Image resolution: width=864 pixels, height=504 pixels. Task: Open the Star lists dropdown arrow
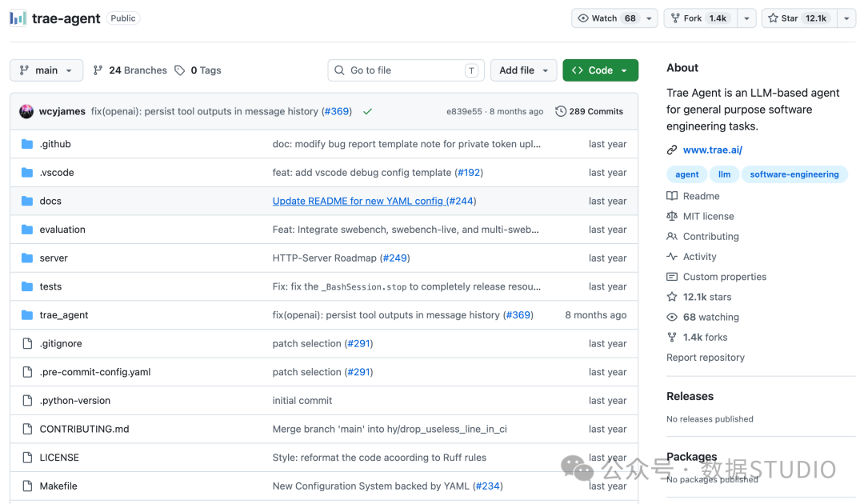point(846,18)
